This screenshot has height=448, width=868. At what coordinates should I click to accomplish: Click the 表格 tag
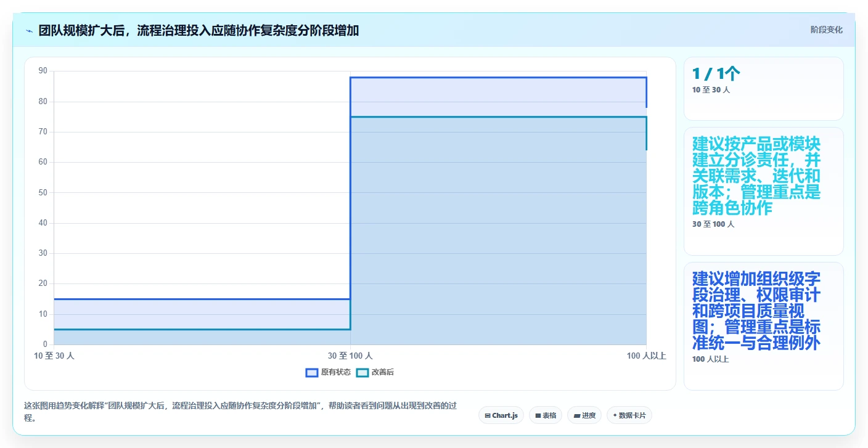[546, 415]
